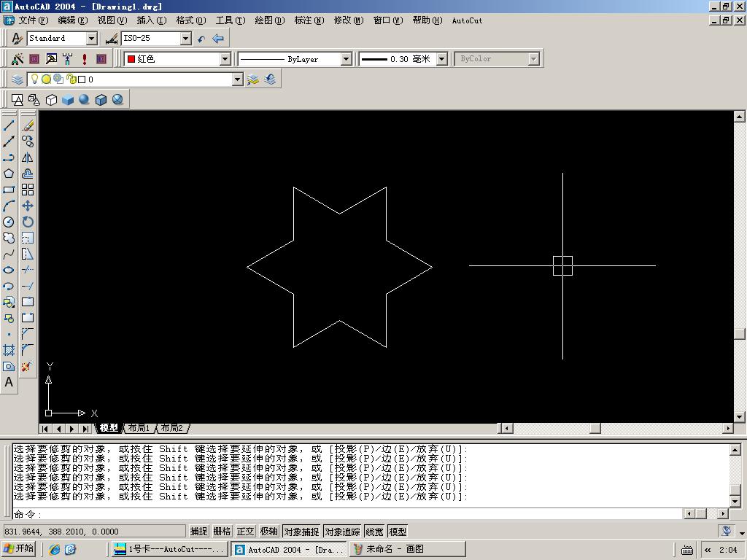Open the 绘图(D) menu
This screenshot has height=560, width=747.
tap(269, 20)
